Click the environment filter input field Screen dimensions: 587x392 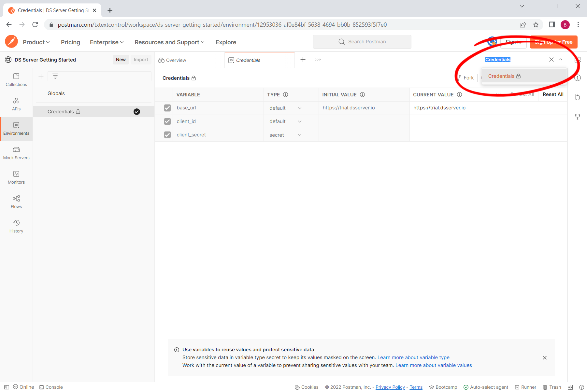[99, 76]
